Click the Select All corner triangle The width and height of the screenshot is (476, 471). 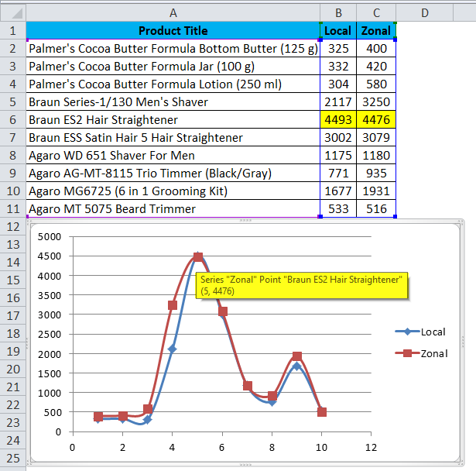[x=13, y=13]
